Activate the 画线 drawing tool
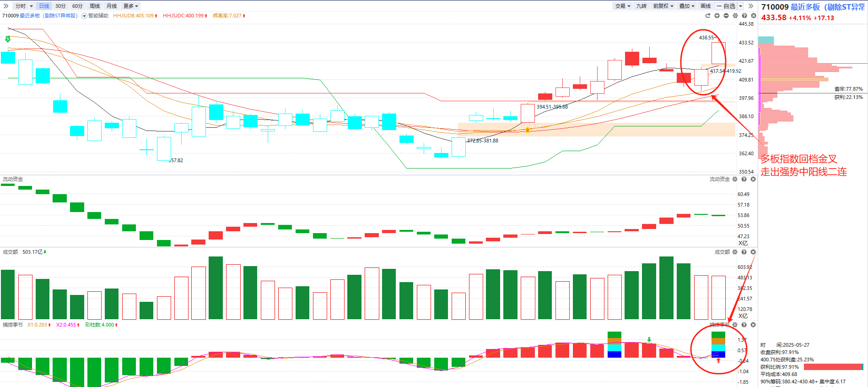Screen dimensions: 868x387 (x=706, y=6)
